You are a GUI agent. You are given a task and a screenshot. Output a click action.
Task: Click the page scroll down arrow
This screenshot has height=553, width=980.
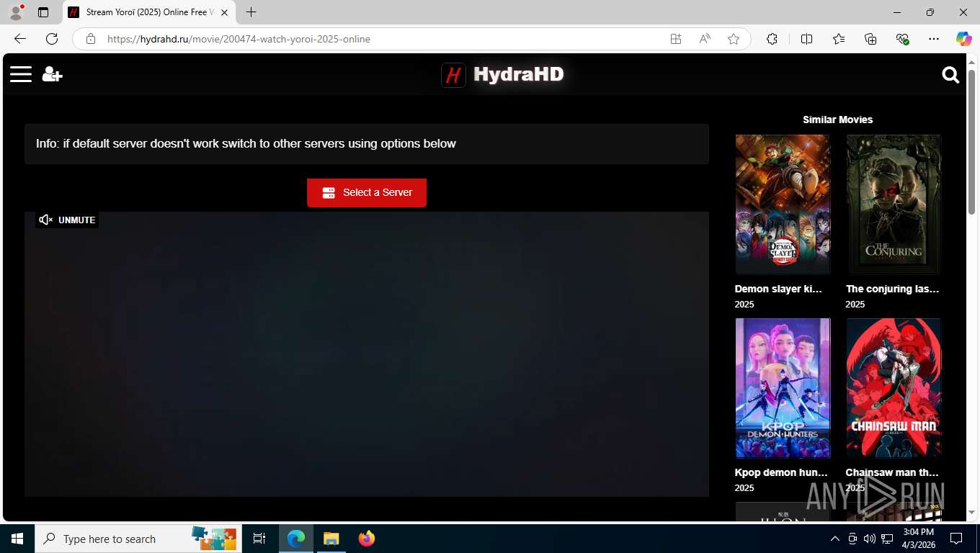[x=972, y=513]
